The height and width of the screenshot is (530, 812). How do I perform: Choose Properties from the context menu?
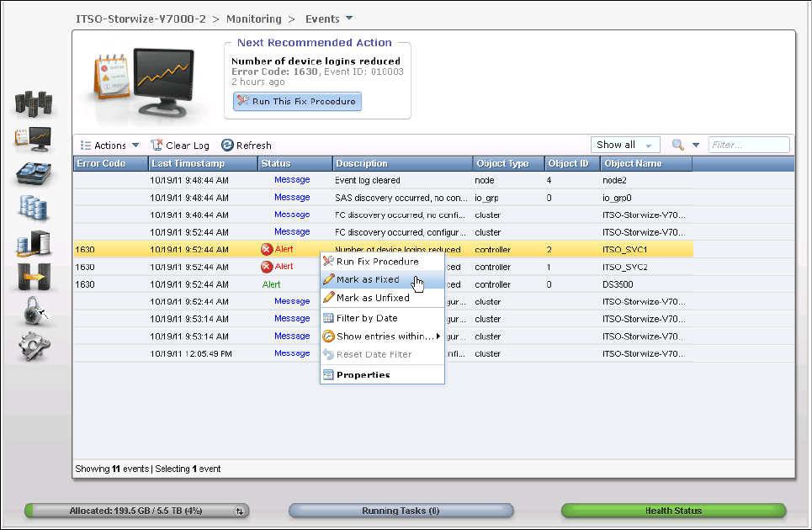coord(363,375)
